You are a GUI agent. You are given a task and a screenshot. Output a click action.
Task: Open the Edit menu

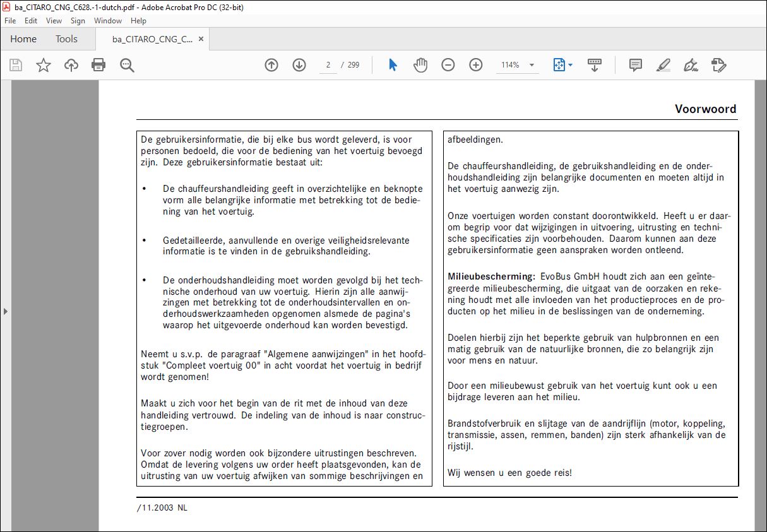pos(31,21)
